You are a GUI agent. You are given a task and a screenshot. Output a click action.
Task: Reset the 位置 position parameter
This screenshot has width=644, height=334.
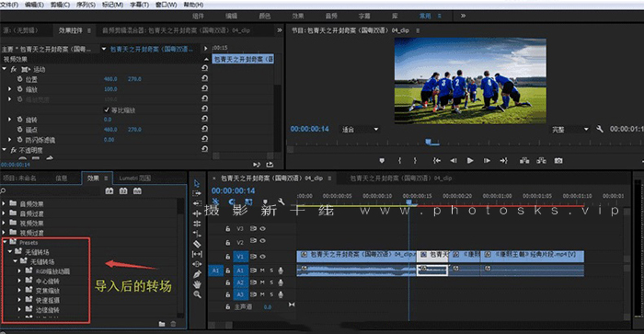pyautogui.click(x=204, y=78)
